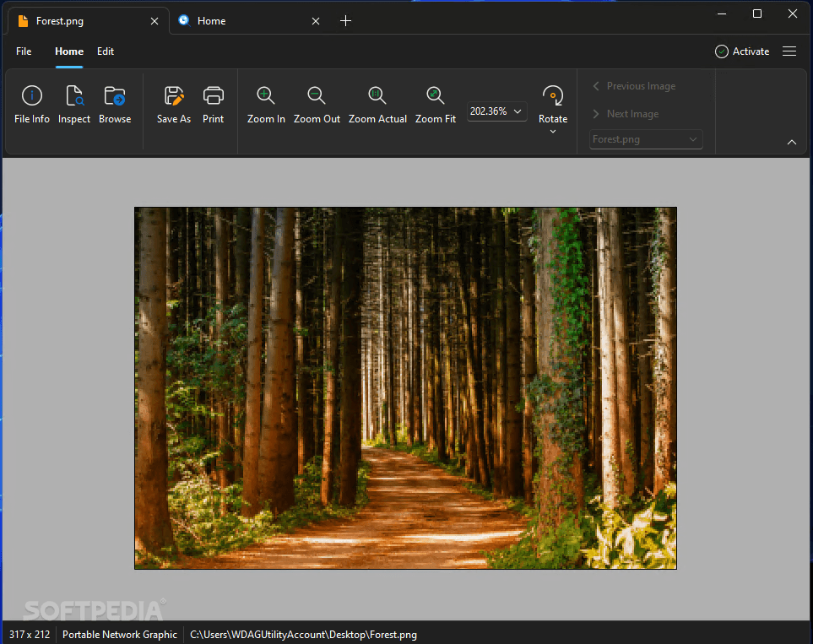
Task: Click the Home tab app icon
Action: (184, 20)
